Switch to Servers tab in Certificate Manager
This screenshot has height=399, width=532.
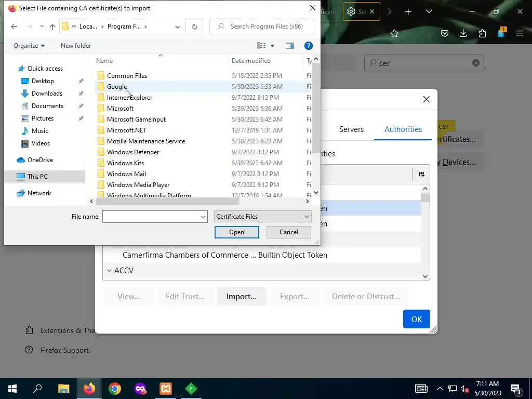coord(351,129)
